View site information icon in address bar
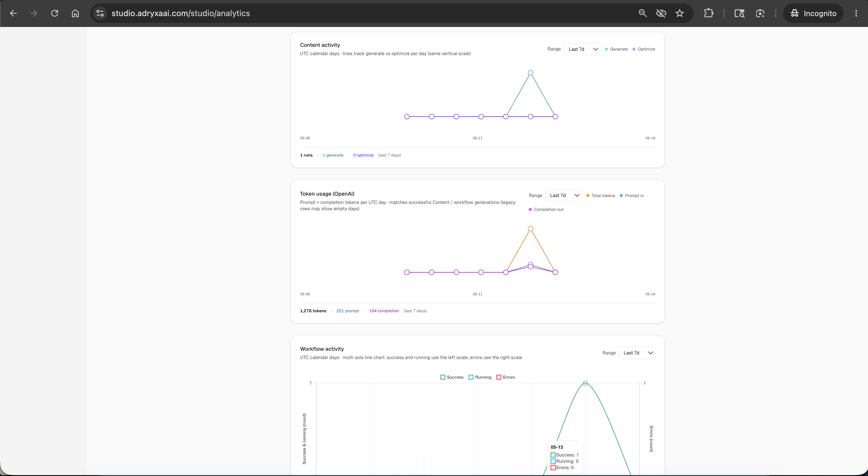The height and width of the screenshot is (476, 868). point(100,14)
